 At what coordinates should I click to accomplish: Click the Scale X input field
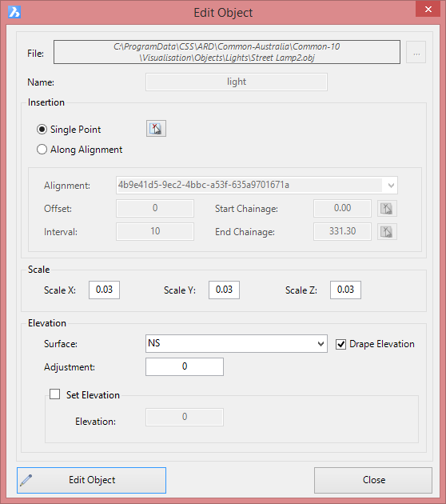click(105, 290)
